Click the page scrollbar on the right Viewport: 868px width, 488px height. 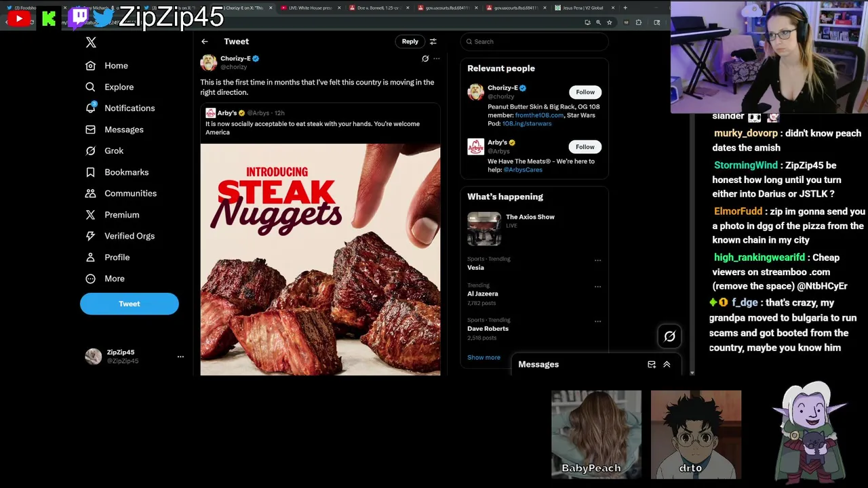[x=692, y=203]
